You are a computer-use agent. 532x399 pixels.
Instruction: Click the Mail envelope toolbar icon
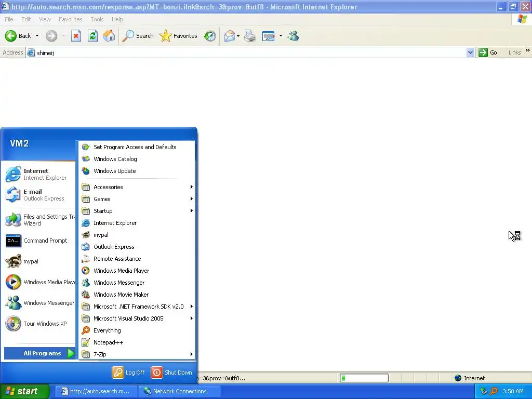[230, 36]
